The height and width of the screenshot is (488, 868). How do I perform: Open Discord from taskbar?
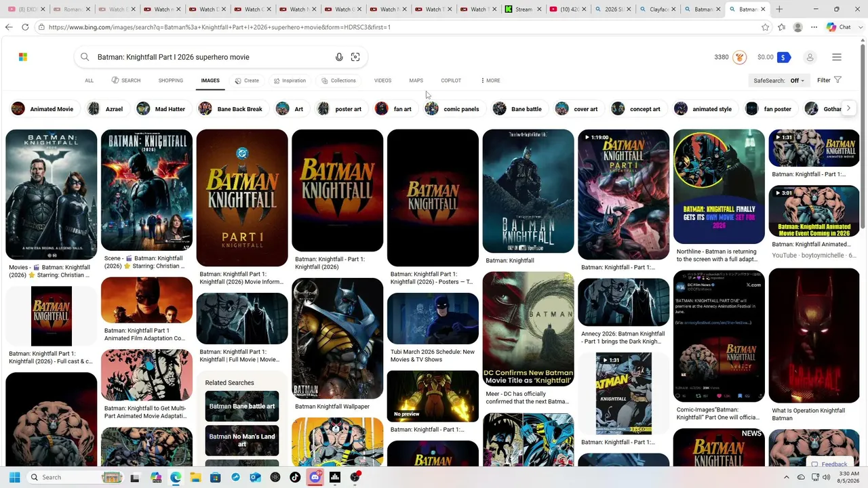click(315, 477)
